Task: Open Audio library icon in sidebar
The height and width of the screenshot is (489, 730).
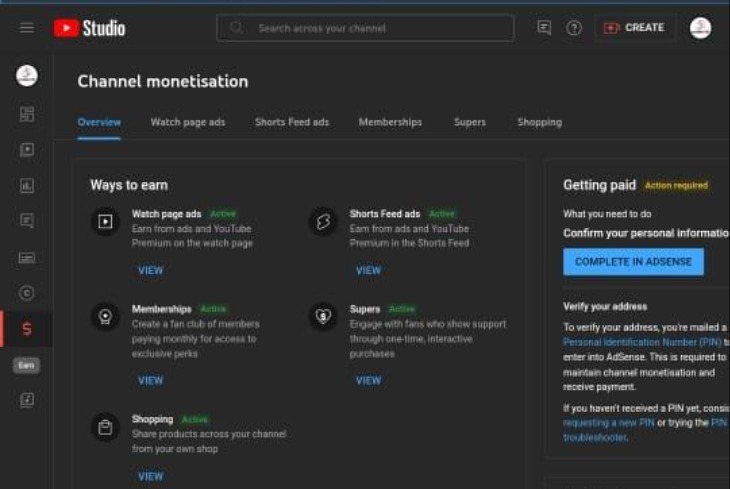Action: [x=27, y=400]
